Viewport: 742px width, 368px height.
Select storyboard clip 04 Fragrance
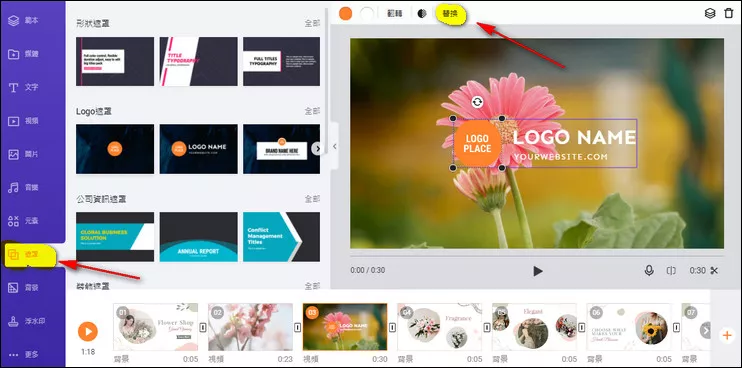pos(440,327)
